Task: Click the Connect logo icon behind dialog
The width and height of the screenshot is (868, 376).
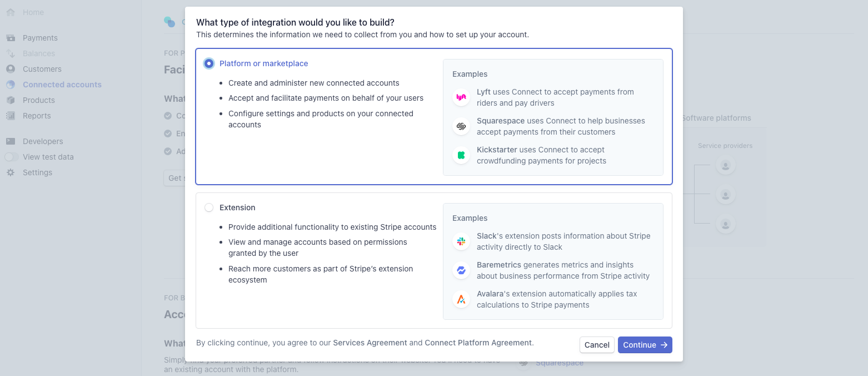Action: 169,22
